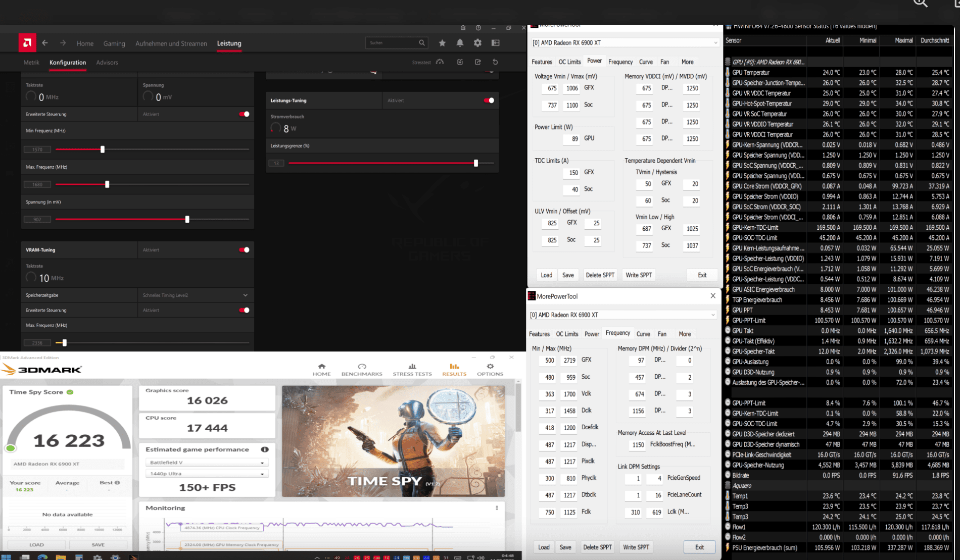
Task: Click Delete SPPT in lower MorePowerTool
Action: click(597, 547)
